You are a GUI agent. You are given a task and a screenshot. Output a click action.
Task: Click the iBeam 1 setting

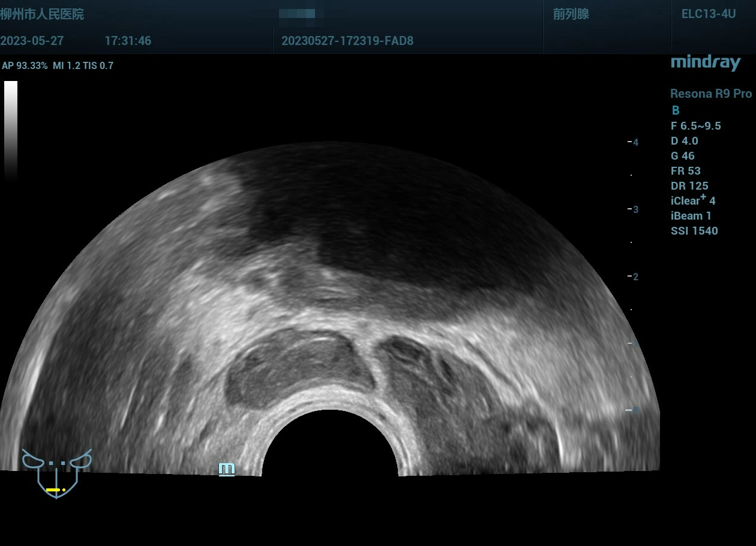point(691,216)
